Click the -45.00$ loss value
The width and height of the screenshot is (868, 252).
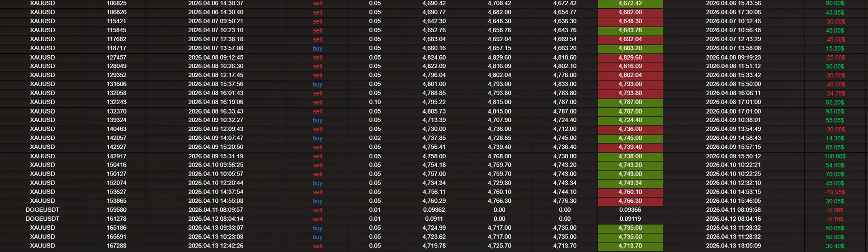tap(835, 39)
